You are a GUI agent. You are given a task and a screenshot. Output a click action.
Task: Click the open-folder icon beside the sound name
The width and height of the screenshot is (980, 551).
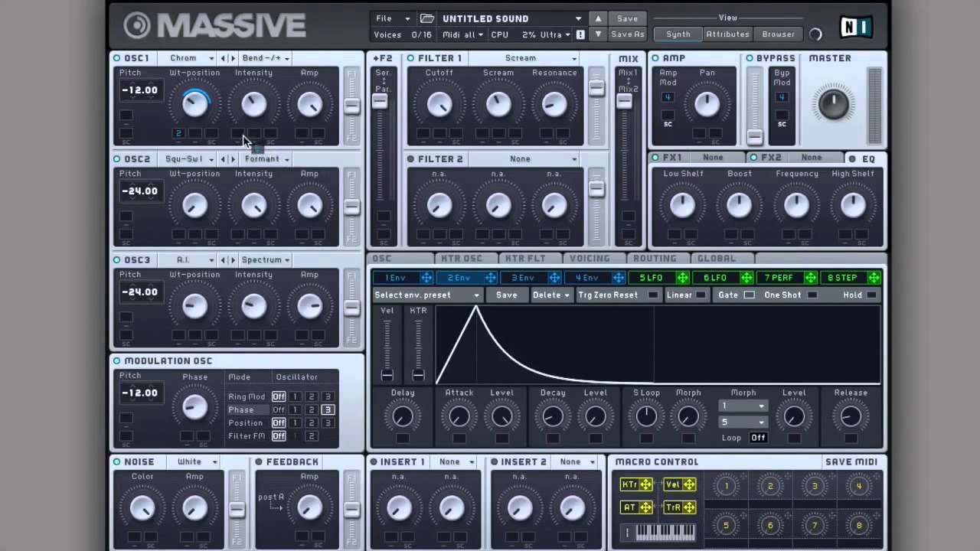426,18
